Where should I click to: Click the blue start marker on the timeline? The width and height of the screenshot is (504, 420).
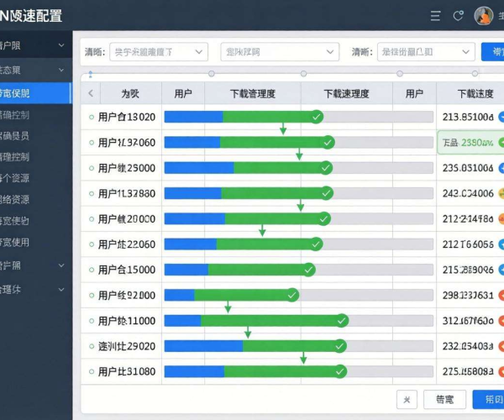tap(91, 74)
